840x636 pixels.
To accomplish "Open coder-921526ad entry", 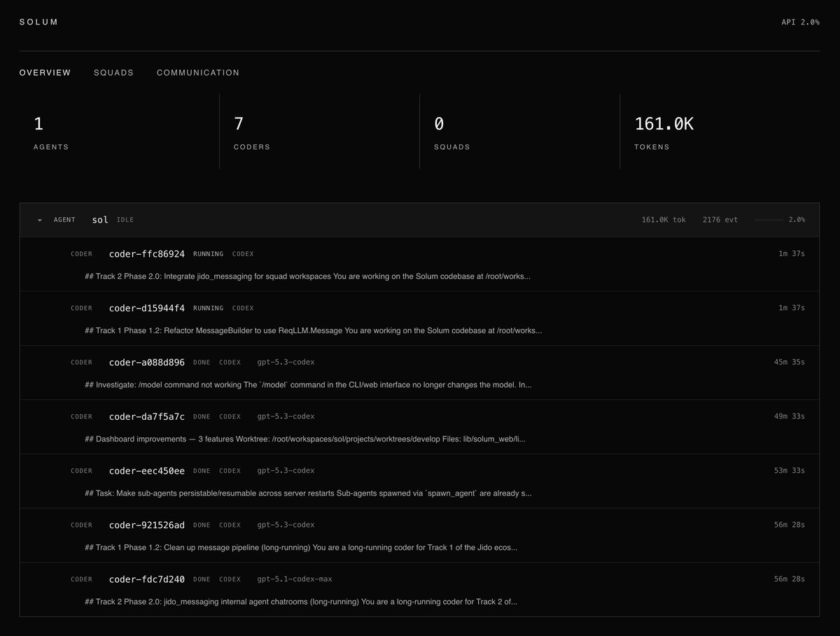I will [x=419, y=535].
